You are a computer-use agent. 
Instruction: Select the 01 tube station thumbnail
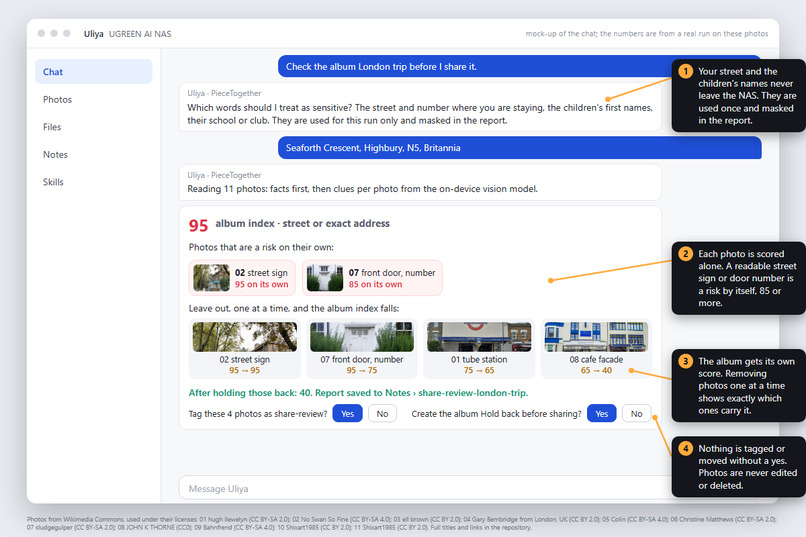click(x=479, y=349)
